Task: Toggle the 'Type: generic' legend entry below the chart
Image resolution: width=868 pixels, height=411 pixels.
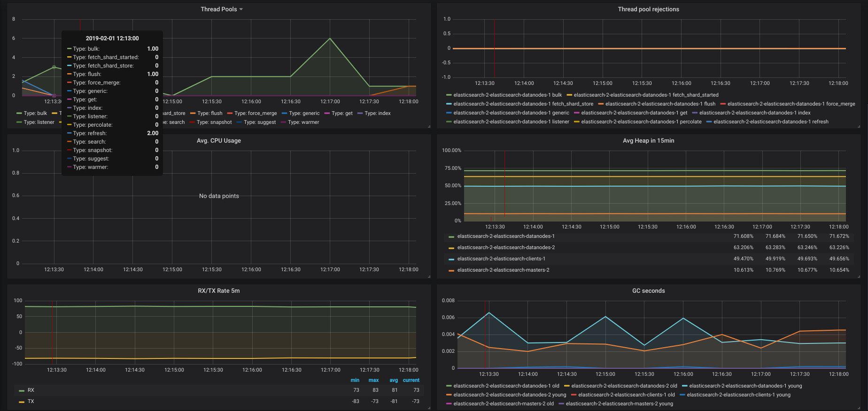Action: tap(304, 113)
